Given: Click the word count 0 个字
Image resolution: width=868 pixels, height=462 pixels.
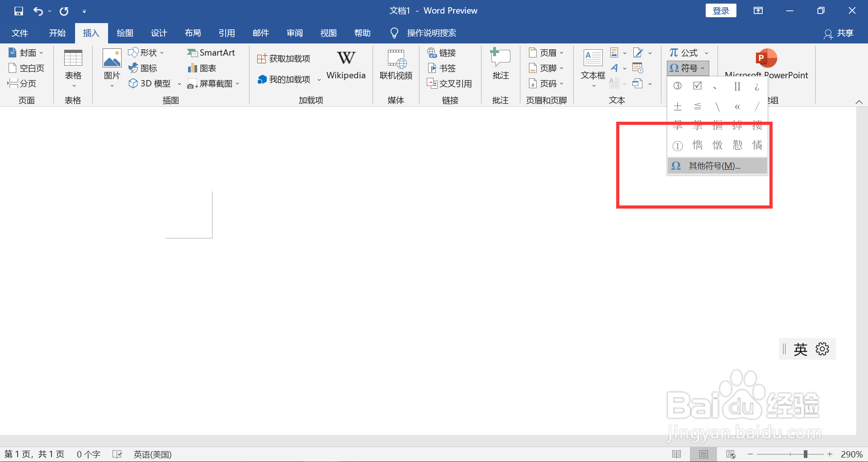Looking at the screenshot, I should coord(88,454).
